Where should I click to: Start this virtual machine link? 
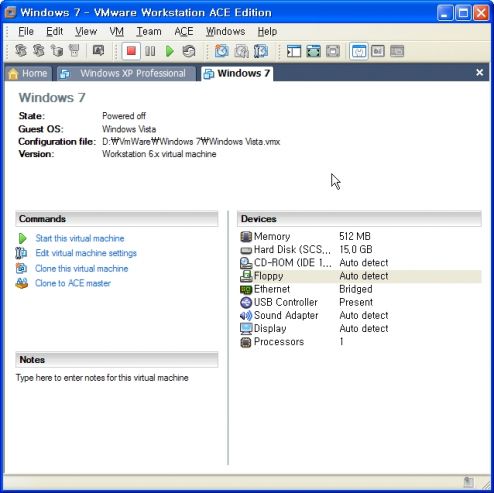click(80, 238)
